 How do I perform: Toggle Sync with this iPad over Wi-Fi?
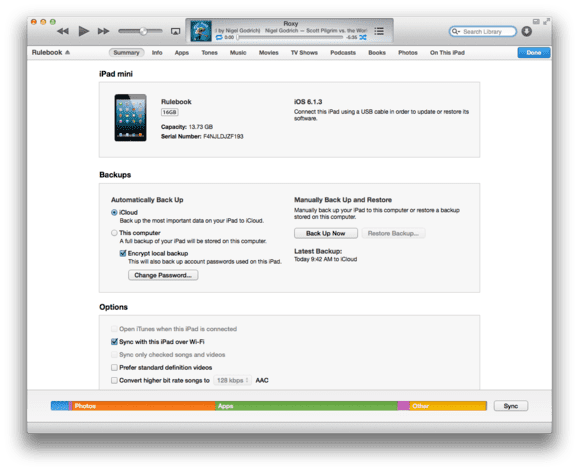point(114,342)
